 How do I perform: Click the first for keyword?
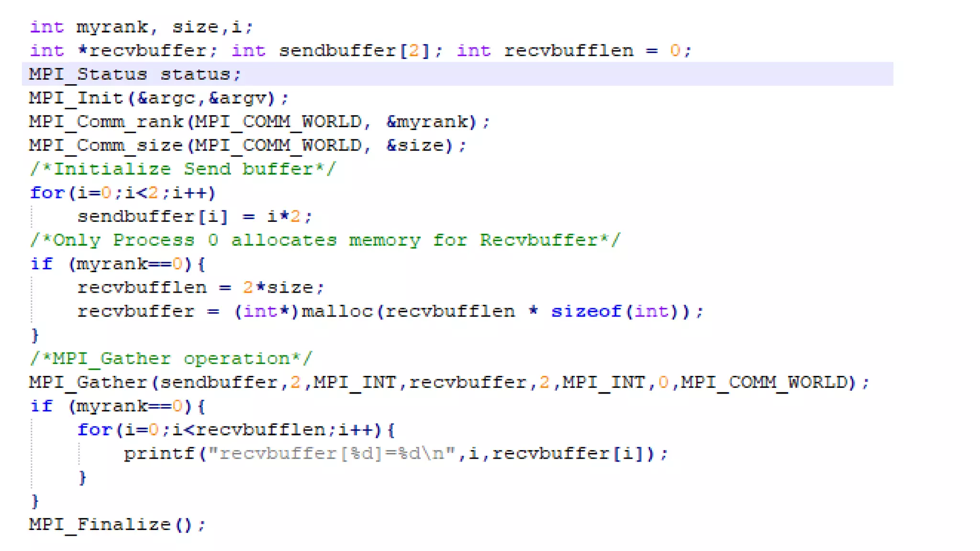(47, 193)
